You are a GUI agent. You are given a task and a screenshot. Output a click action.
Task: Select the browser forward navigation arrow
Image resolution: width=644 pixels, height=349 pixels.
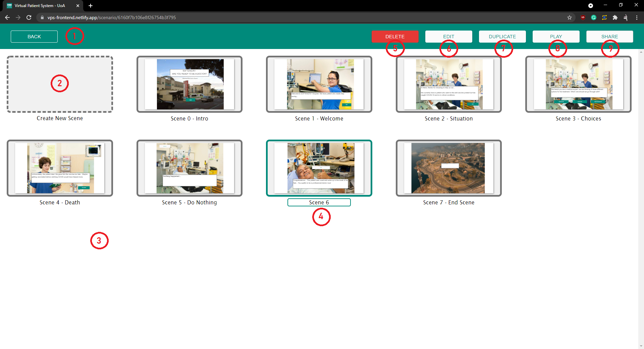[18, 17]
